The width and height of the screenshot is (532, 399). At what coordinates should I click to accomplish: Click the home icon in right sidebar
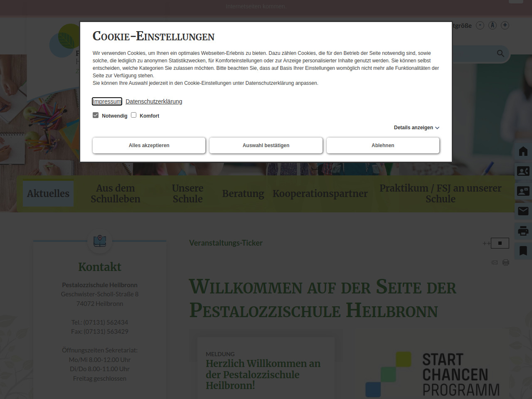coord(523,151)
